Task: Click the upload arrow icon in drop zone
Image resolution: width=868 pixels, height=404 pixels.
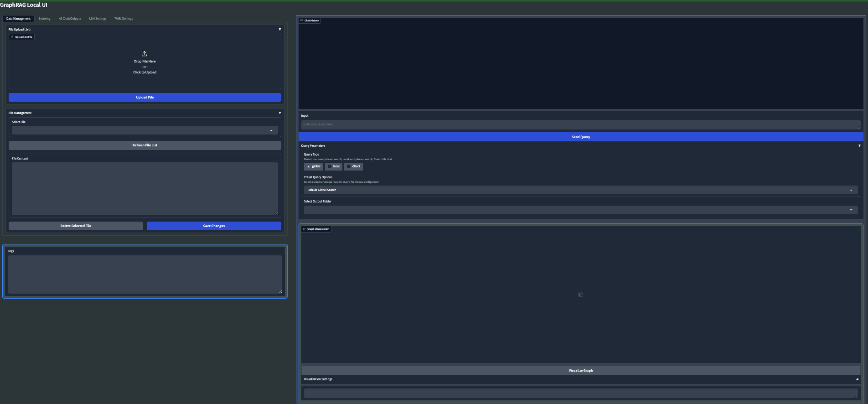Action: pyautogui.click(x=145, y=54)
